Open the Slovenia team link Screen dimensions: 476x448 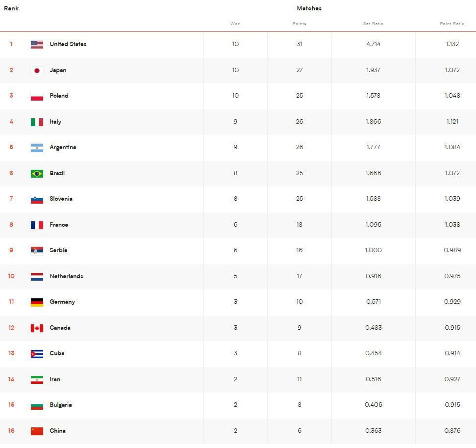(61, 199)
